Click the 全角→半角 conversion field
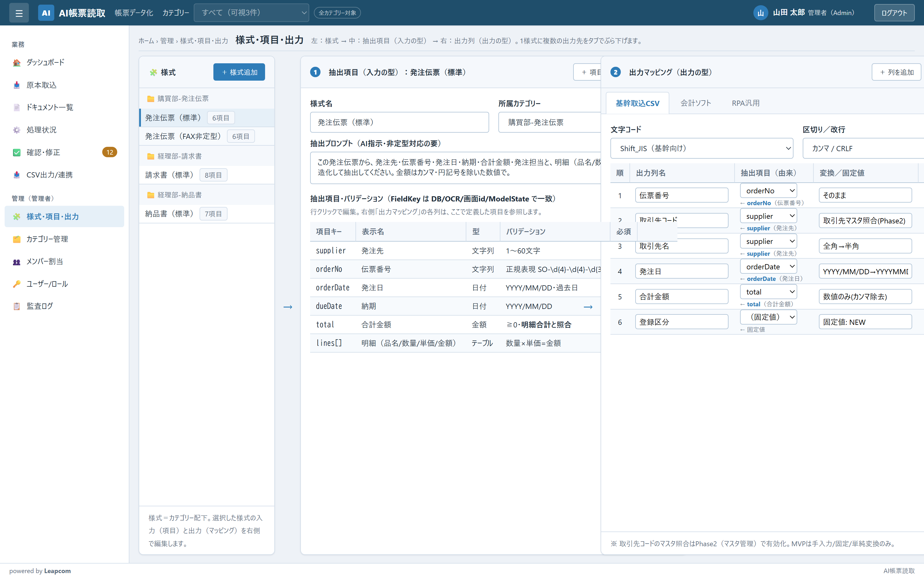Screen dimensions: 924x578 pyautogui.click(x=865, y=246)
